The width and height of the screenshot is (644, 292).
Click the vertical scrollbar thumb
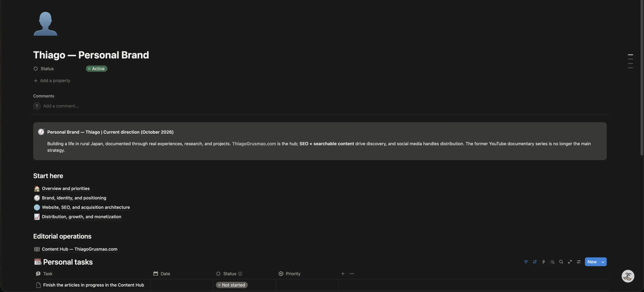642,78
